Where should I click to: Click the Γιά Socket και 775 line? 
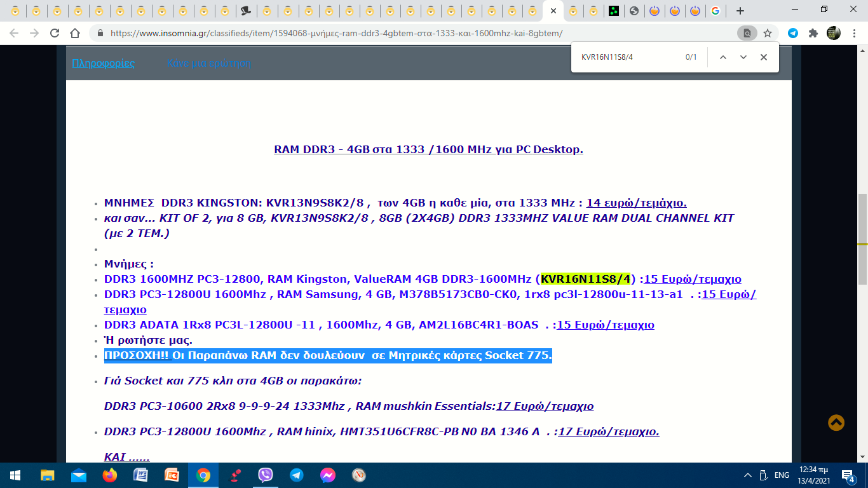point(233,381)
